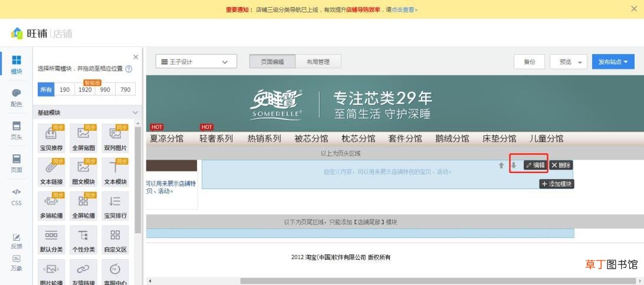Select the 自定义区 module

[116, 240]
